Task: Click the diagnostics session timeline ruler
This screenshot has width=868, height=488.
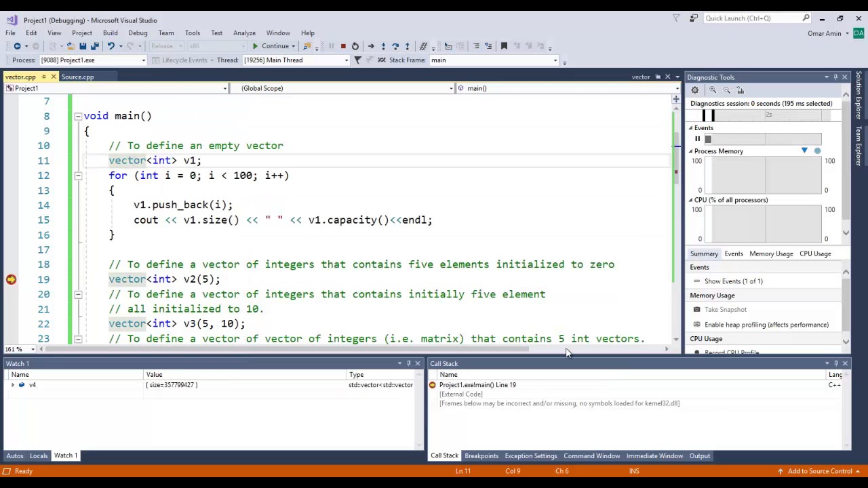Action: (763, 116)
